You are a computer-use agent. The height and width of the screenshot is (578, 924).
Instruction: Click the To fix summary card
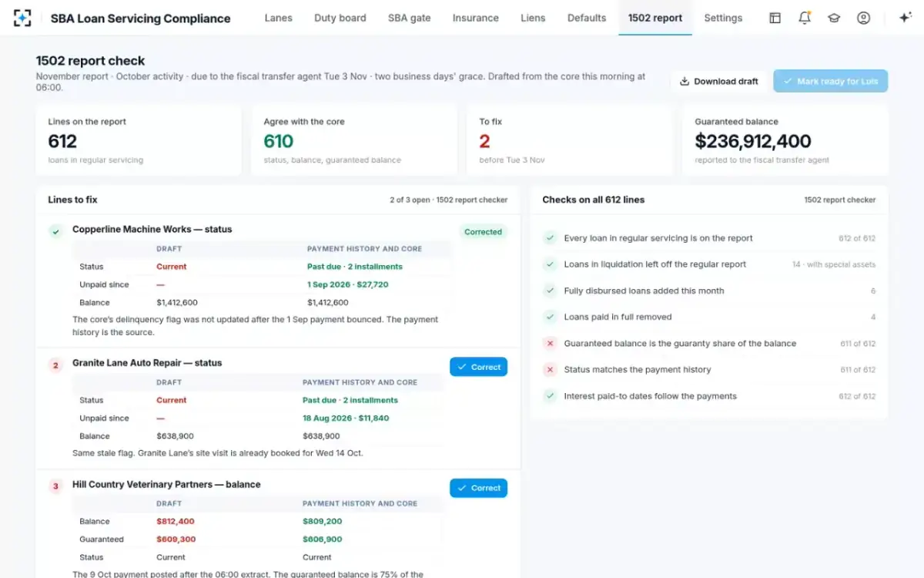[x=570, y=141]
